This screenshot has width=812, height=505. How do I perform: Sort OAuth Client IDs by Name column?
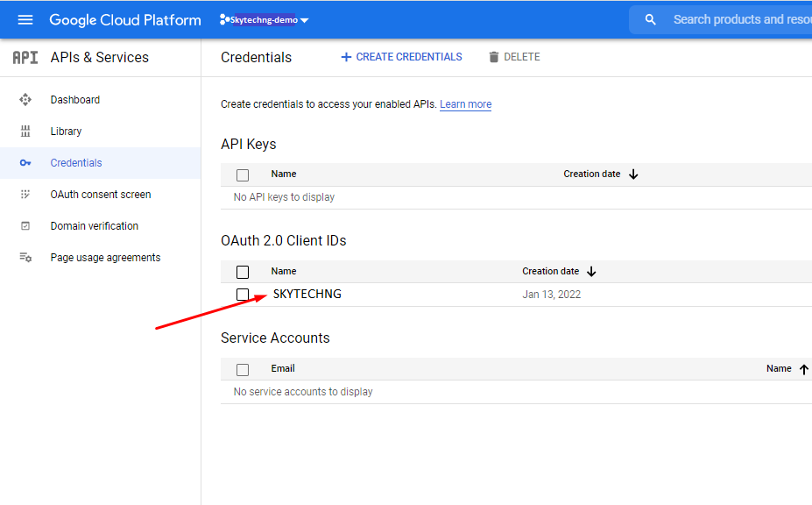coord(284,271)
